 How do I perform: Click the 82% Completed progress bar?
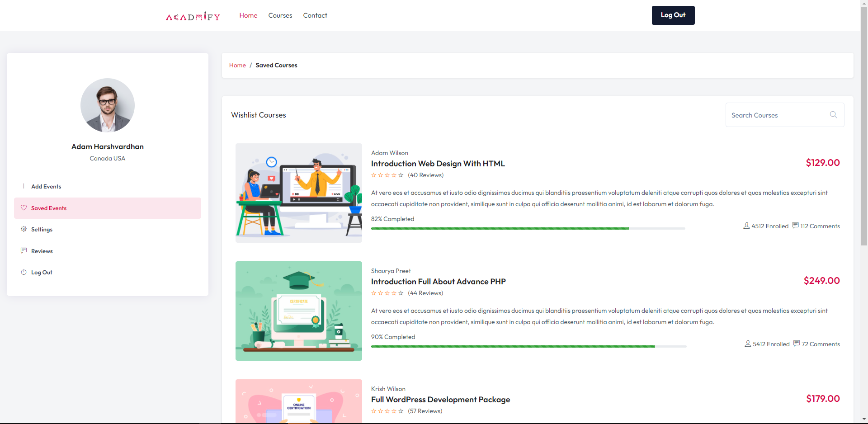tap(528, 228)
